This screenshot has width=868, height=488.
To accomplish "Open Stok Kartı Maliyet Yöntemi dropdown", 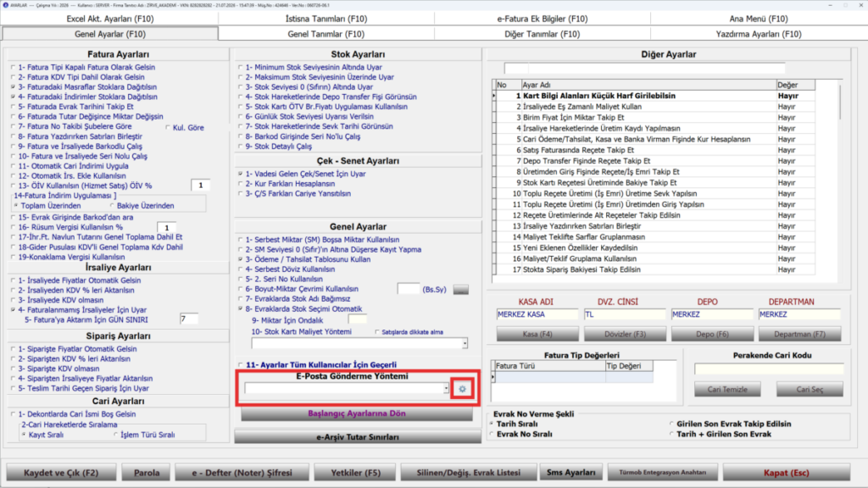I will [x=465, y=344].
